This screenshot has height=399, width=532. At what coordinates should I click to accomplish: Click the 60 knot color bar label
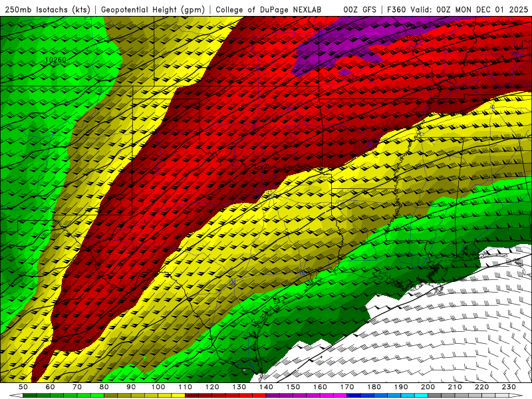(50, 387)
